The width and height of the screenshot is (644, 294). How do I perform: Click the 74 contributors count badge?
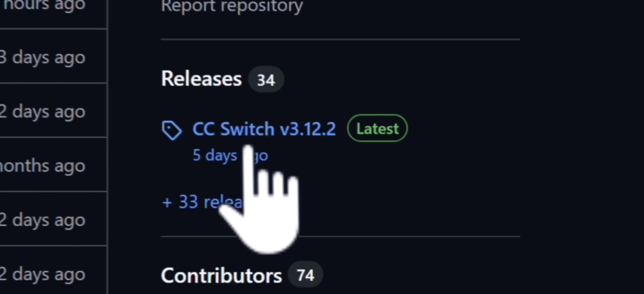(305, 275)
